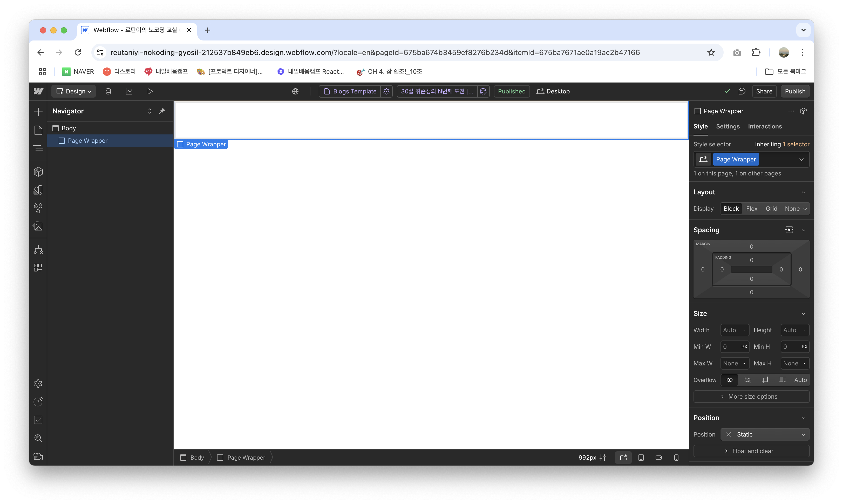This screenshot has width=843, height=504.
Task: Set overflow to clip icon
Action: [765, 380]
